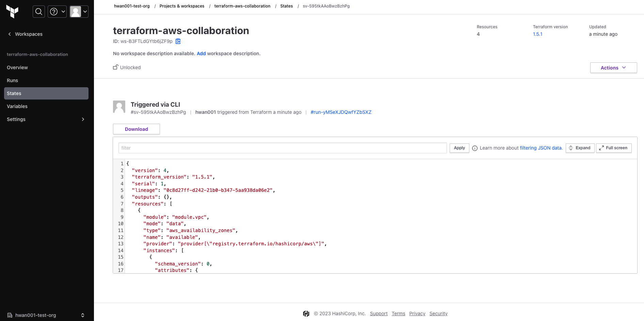Select the States sidebar item
The height and width of the screenshot is (321, 644).
coord(46,93)
